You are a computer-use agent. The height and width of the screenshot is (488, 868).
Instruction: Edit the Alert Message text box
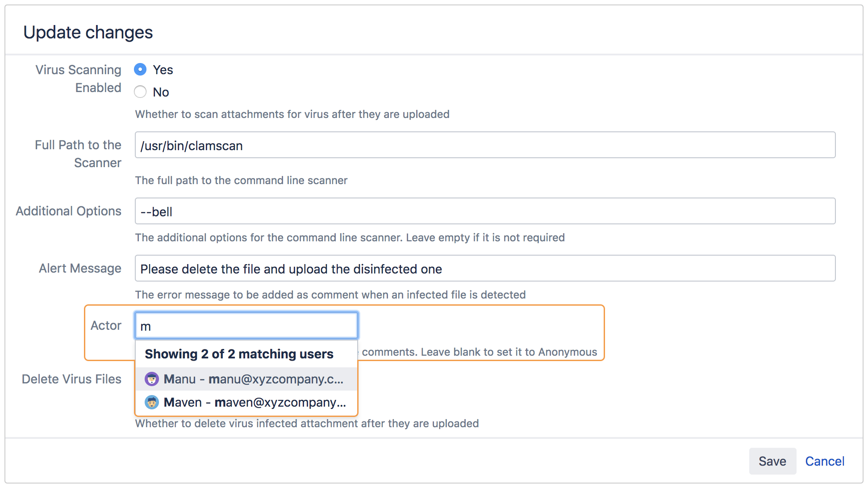click(485, 269)
